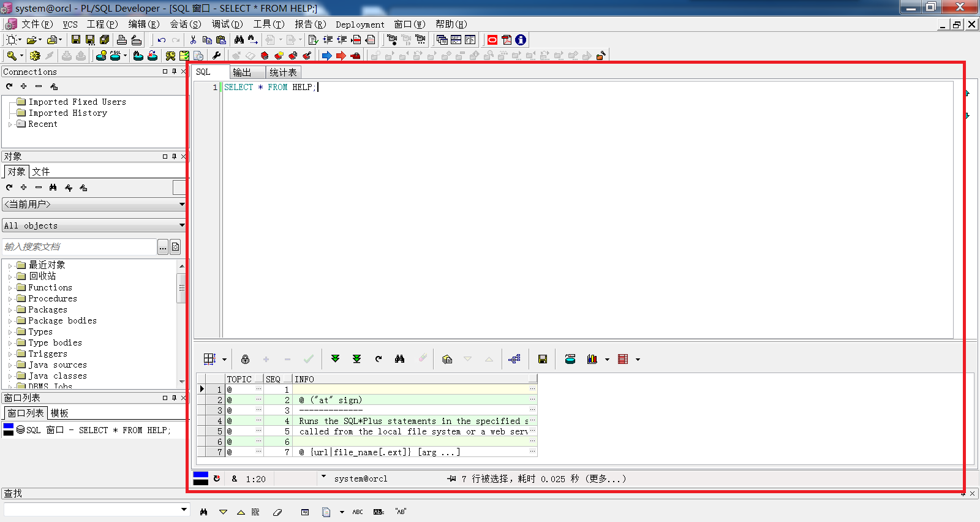Select the Triggers folder in the object tree
The width and height of the screenshot is (980, 522).
click(48, 354)
